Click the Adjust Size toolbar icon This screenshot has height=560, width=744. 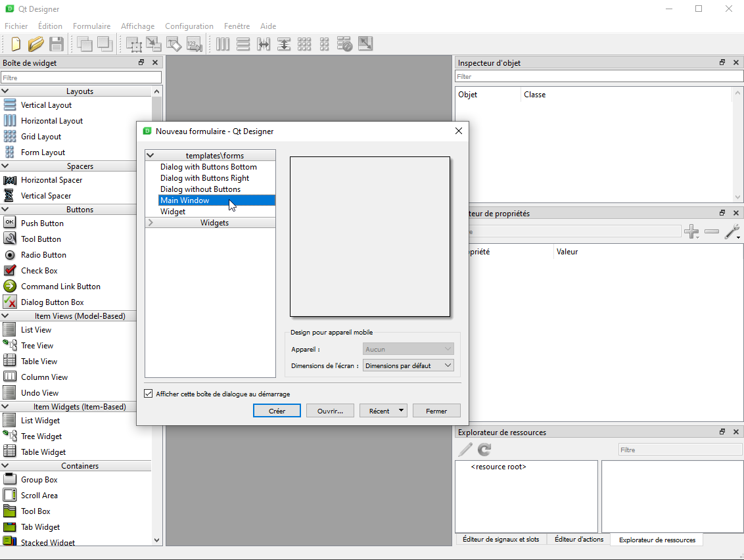coord(365,44)
